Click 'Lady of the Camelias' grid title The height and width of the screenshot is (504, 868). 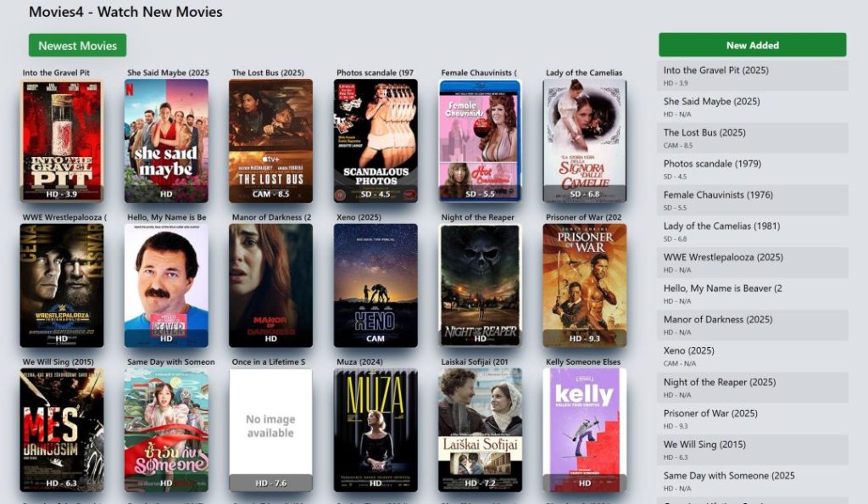tap(584, 73)
